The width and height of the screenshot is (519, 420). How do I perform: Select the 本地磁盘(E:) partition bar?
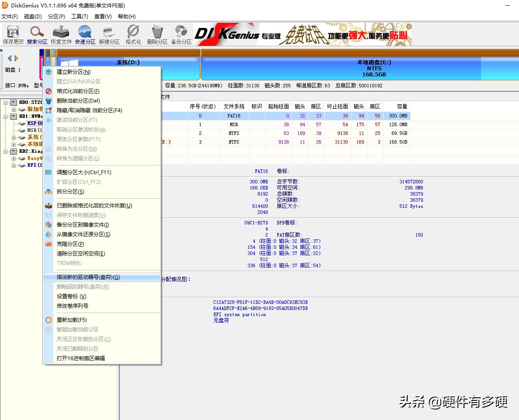coord(374,68)
